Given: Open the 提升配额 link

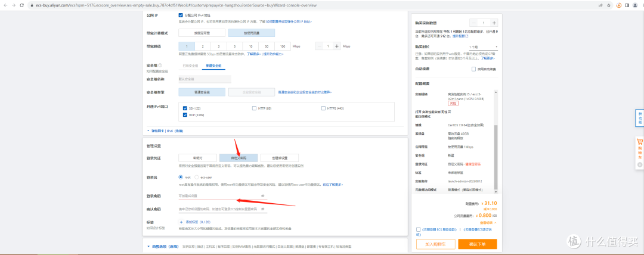Looking at the screenshot, I should [x=460, y=36].
